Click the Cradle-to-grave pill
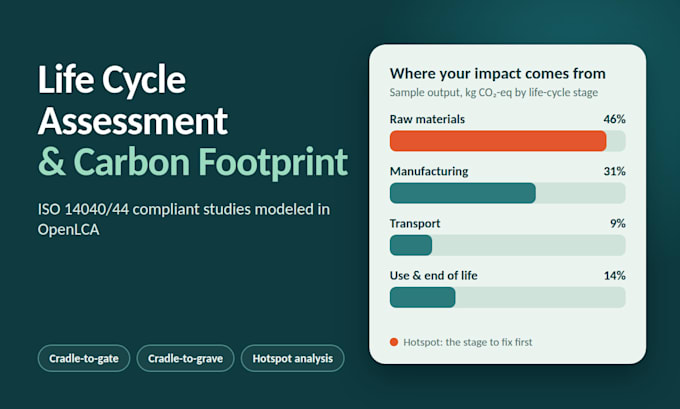Image resolution: width=680 pixels, height=409 pixels. pyautogui.click(x=185, y=358)
